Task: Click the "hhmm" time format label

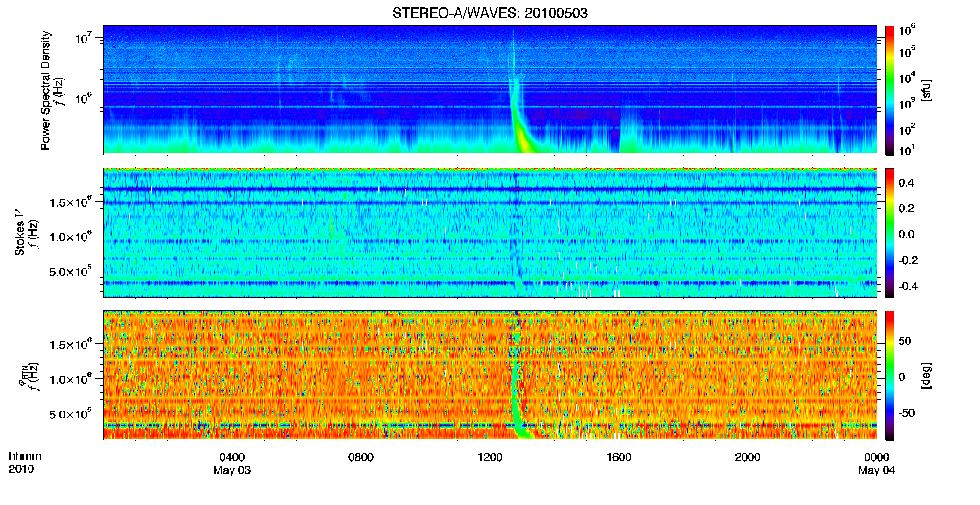Action: point(25,456)
